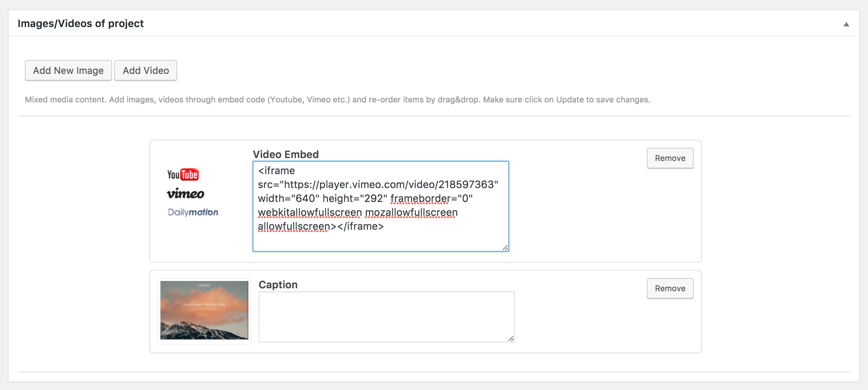
Task: Click the Vimeo logo icon
Action: [x=185, y=194]
